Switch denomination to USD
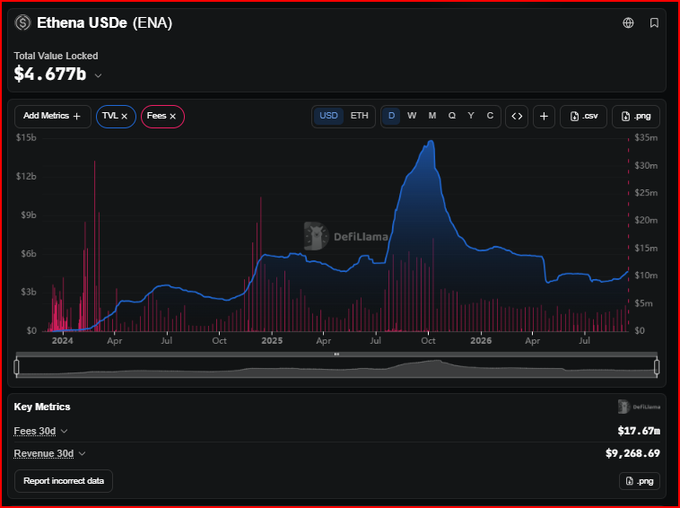The width and height of the screenshot is (680, 508). coord(328,116)
